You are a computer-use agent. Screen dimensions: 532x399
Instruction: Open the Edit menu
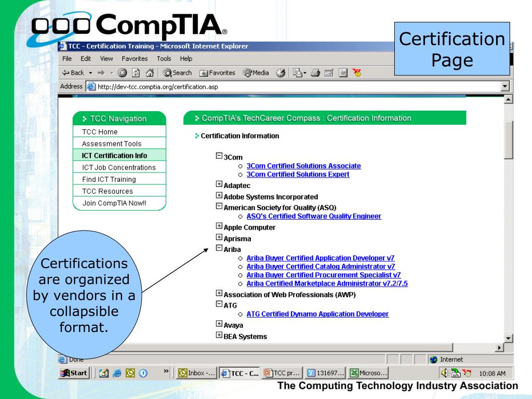click(x=86, y=59)
